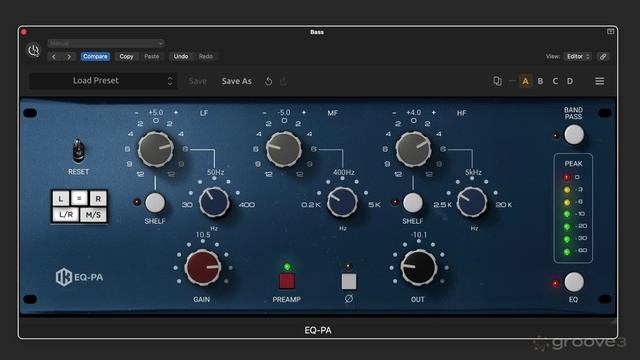Click the MF gain minus sign
The width and height of the screenshot is (640, 360).
pyautogui.click(x=264, y=113)
